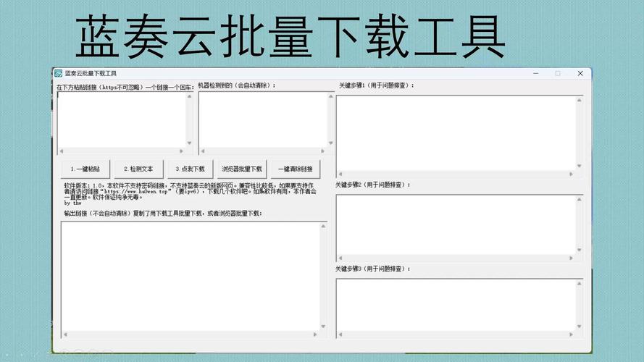Start download with 3.点我下载 button
The image size is (644, 362).
tap(190, 169)
